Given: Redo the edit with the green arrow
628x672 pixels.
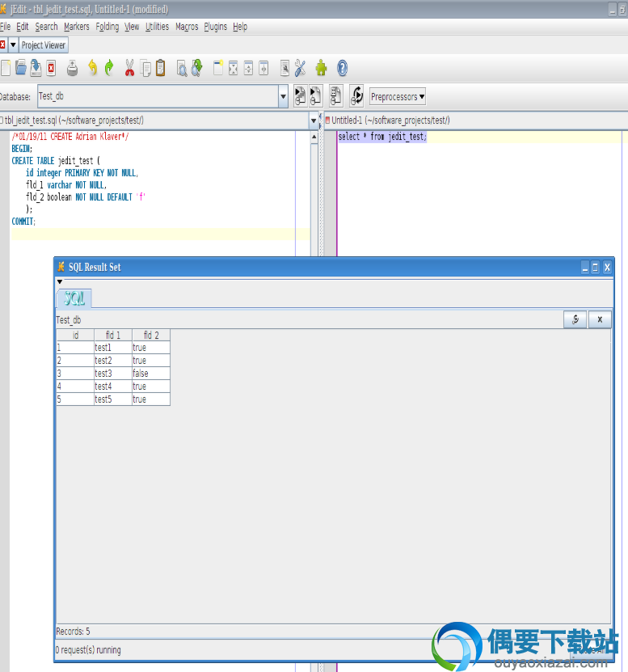Looking at the screenshot, I should [x=109, y=68].
